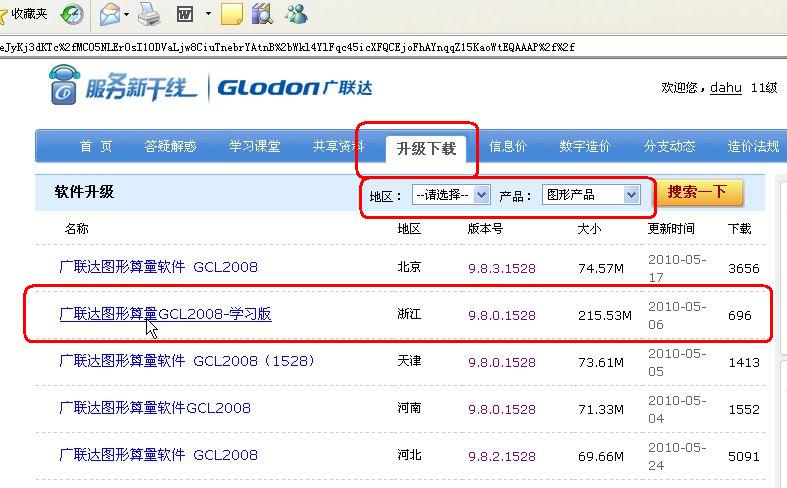The width and height of the screenshot is (787, 488).
Task: Open the 答疑解惑 tab
Action: [x=170, y=147]
